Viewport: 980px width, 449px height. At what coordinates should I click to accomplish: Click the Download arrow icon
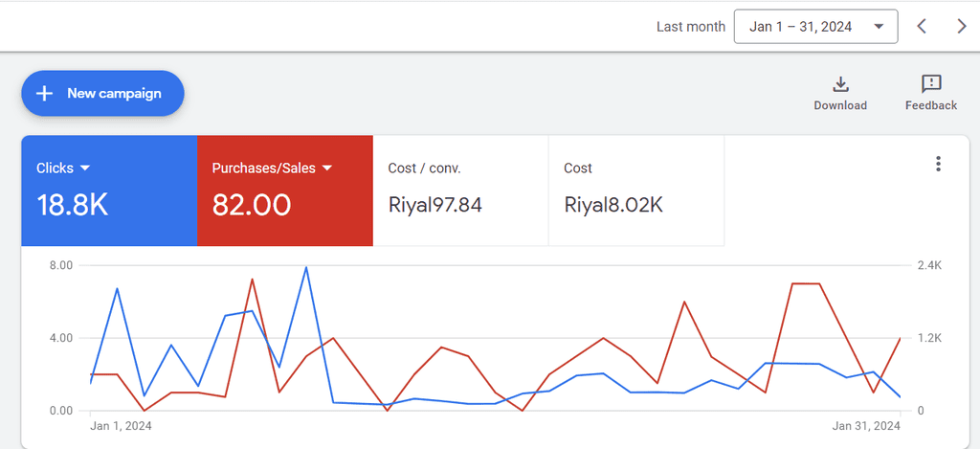click(x=840, y=84)
